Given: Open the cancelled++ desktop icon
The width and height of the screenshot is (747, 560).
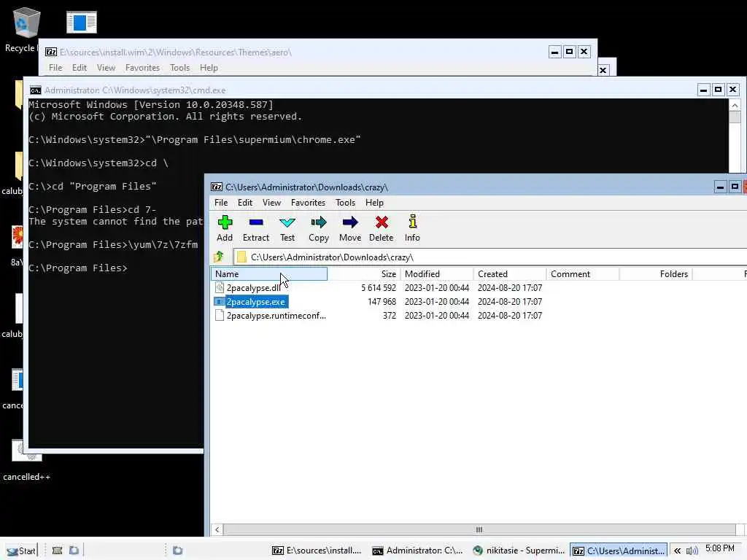Looking at the screenshot, I should 27,451.
